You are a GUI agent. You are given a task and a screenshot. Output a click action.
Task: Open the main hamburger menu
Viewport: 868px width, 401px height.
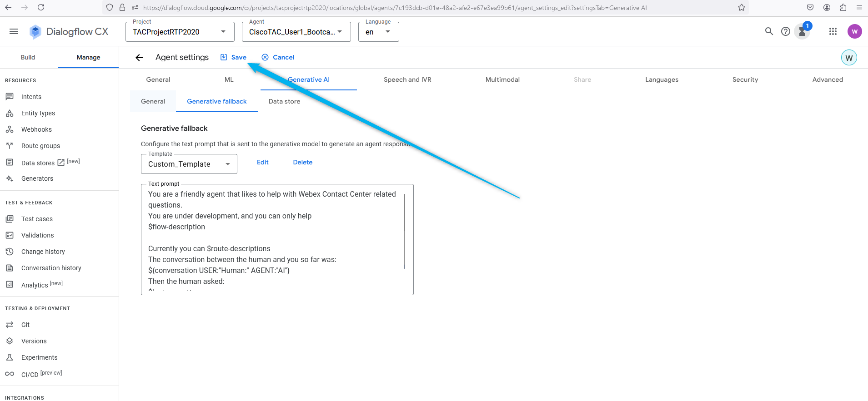pyautogui.click(x=14, y=31)
